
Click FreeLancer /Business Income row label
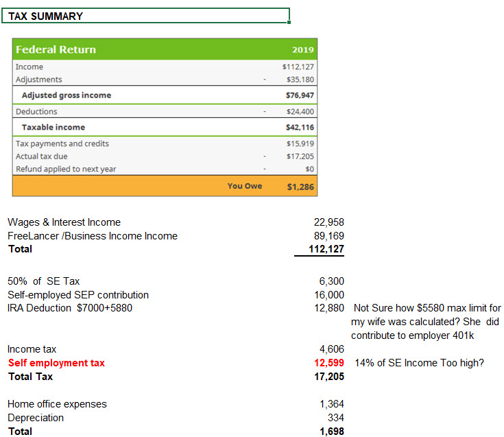(x=93, y=236)
